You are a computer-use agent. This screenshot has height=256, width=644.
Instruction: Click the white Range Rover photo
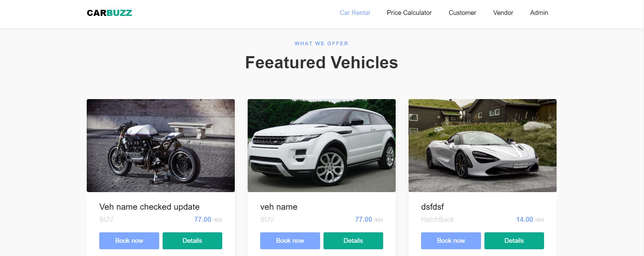click(x=321, y=145)
